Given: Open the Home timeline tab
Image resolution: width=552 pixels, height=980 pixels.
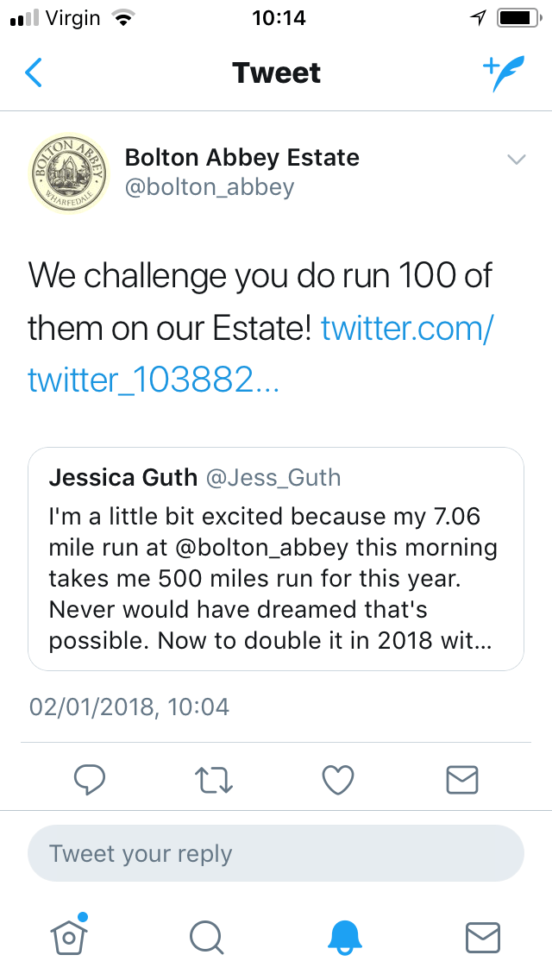Looking at the screenshot, I should pos(71,935).
